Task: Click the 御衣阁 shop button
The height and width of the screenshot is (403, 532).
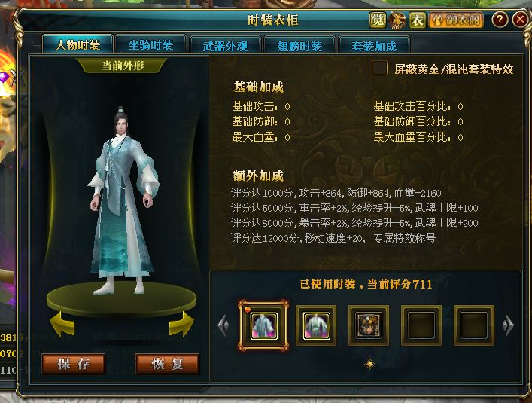Action: [x=456, y=20]
